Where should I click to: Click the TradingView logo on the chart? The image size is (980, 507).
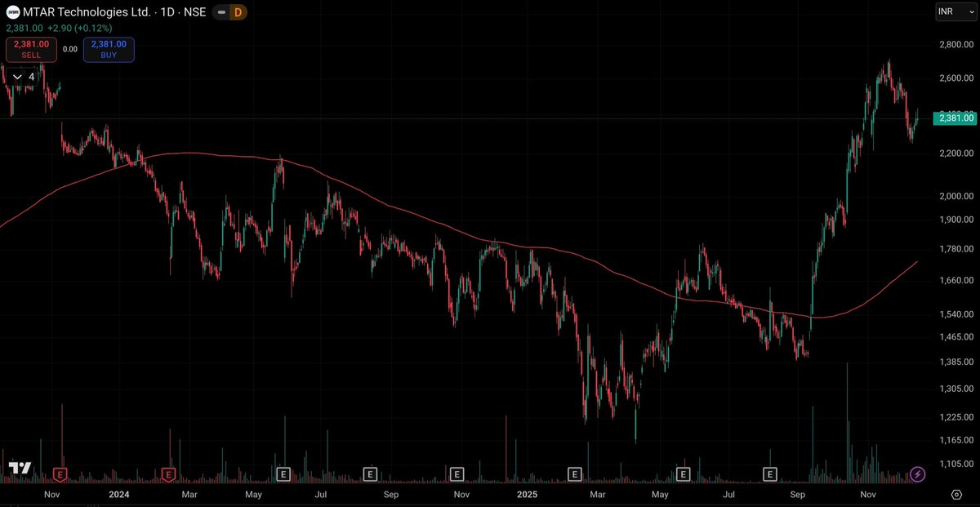tap(20, 468)
